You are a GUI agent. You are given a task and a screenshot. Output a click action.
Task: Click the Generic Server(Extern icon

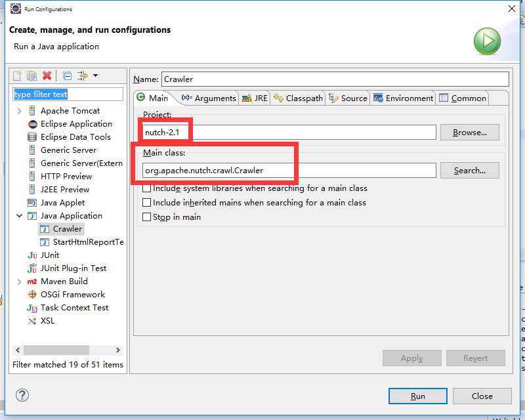32,163
